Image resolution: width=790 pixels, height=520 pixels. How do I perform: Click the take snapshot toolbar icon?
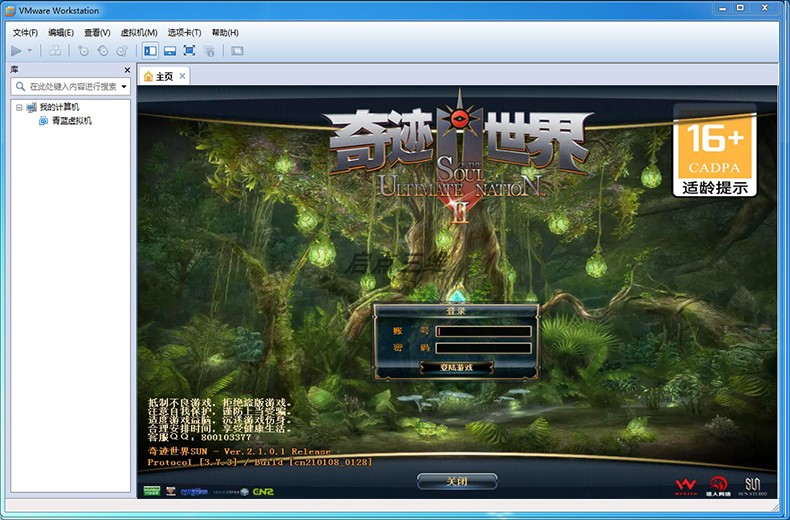point(83,50)
